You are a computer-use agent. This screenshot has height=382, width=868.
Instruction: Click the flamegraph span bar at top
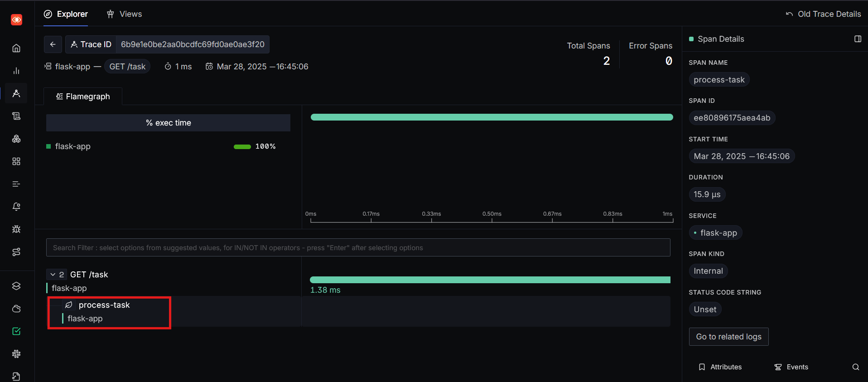492,117
